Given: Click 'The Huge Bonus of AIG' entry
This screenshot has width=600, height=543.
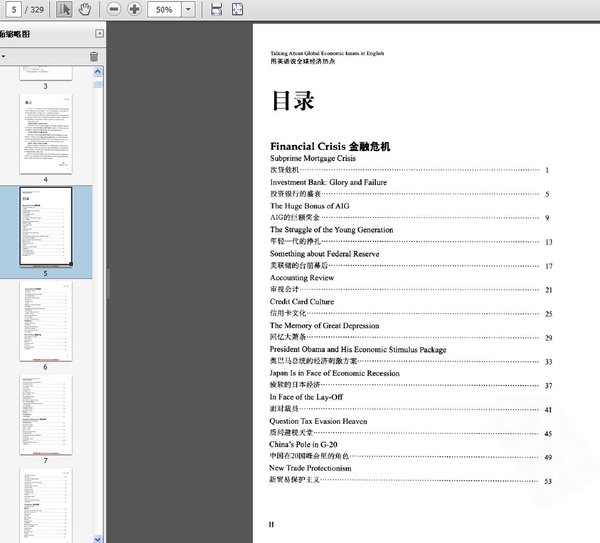Looking at the screenshot, I should [x=310, y=206].
